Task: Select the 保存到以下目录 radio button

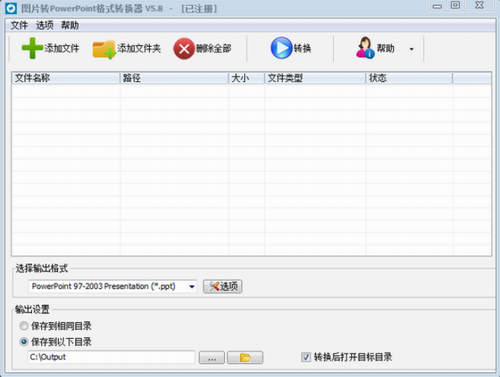Action: click(x=24, y=341)
